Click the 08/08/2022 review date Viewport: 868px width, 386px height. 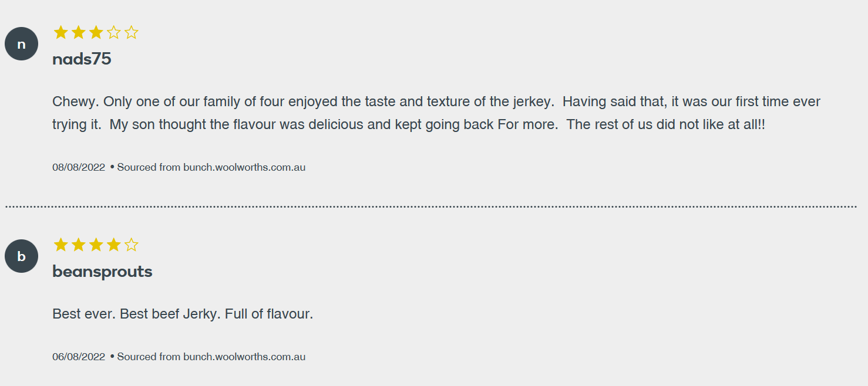79,167
